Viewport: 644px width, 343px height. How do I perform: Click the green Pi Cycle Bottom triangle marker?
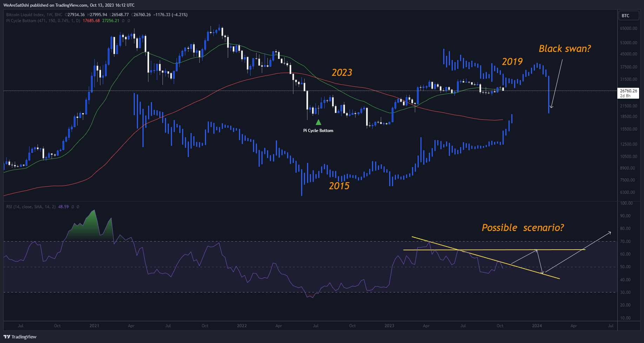318,122
